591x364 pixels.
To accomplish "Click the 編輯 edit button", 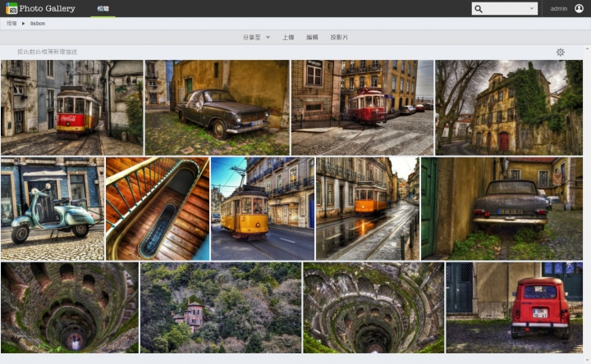I will (312, 38).
